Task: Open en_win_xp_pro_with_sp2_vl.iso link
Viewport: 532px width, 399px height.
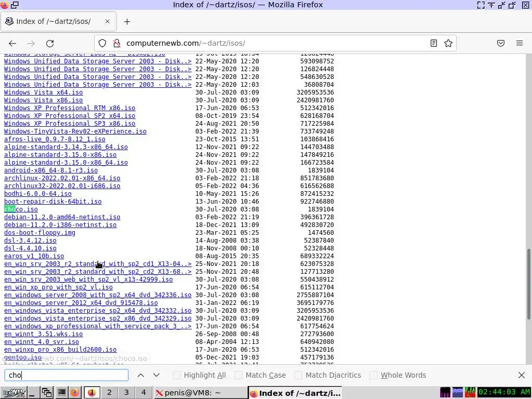Action: point(58,287)
